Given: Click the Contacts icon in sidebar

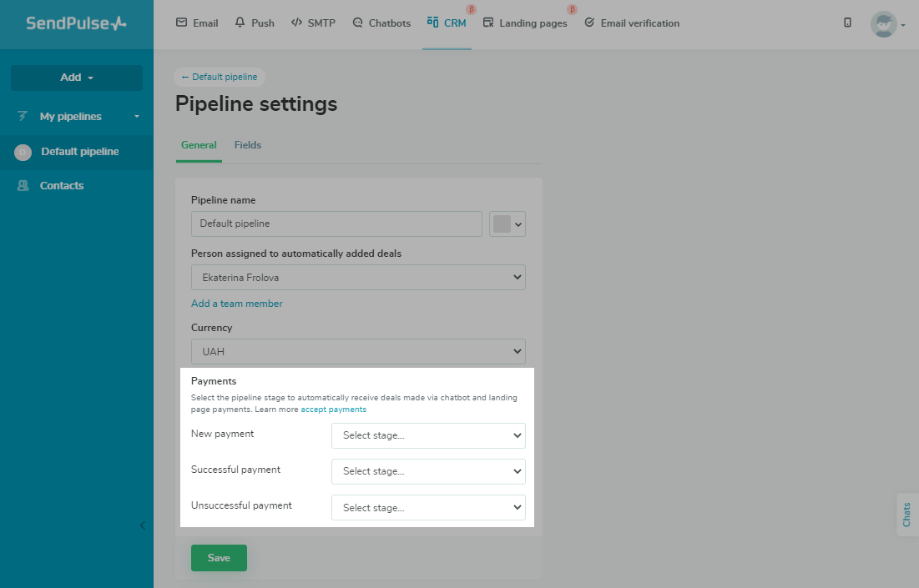Looking at the screenshot, I should click(x=23, y=186).
